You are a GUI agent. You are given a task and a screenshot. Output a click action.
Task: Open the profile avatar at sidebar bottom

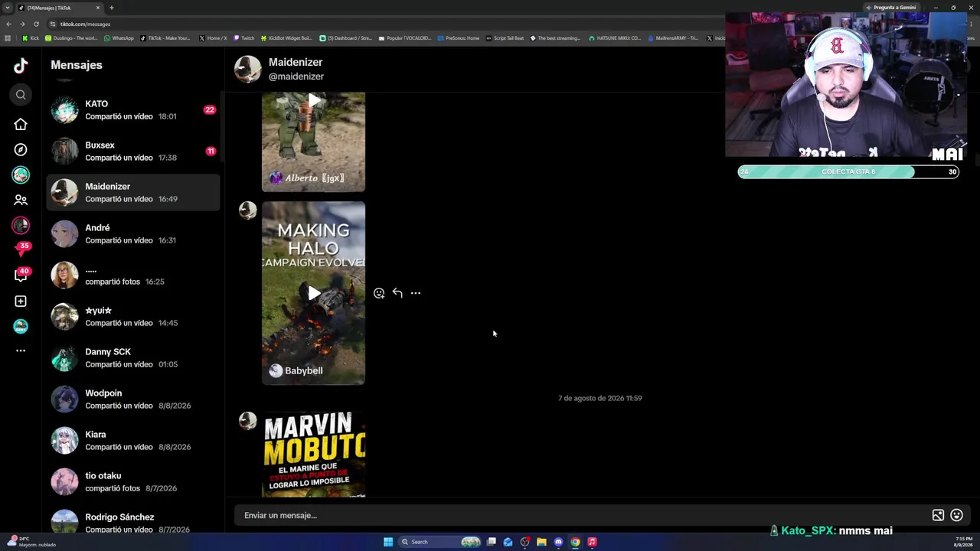21,326
